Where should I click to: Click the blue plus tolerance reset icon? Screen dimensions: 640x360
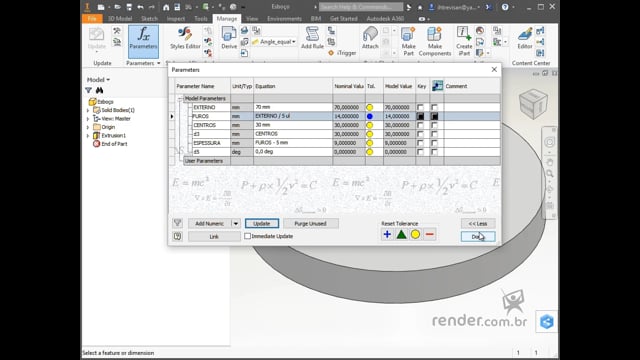coord(387,234)
